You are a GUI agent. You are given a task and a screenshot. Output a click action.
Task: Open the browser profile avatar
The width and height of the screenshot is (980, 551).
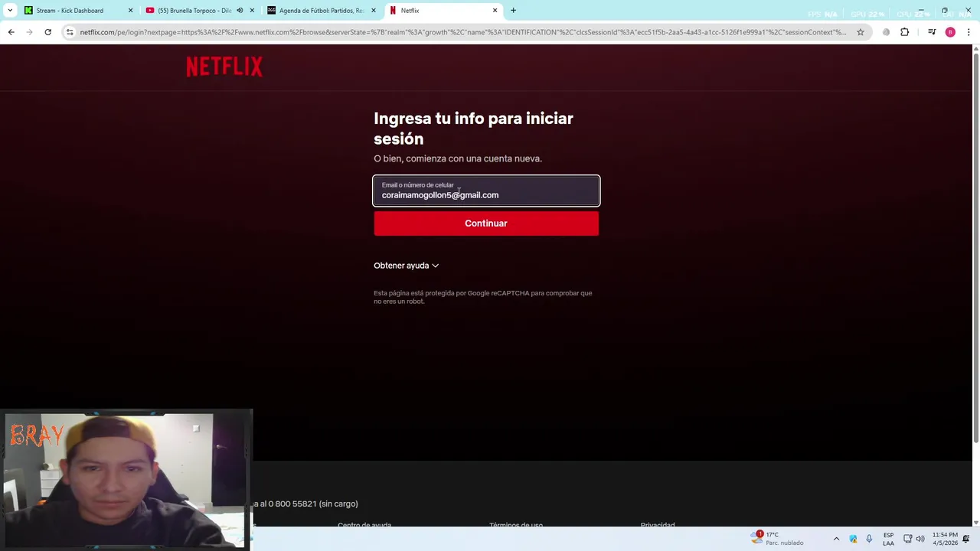click(x=950, y=32)
